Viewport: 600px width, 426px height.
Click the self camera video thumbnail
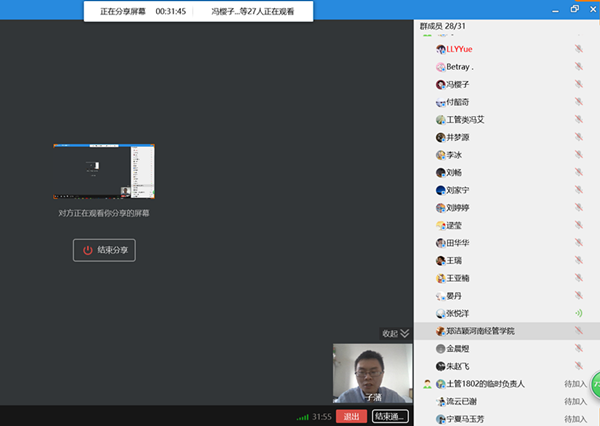[372, 374]
